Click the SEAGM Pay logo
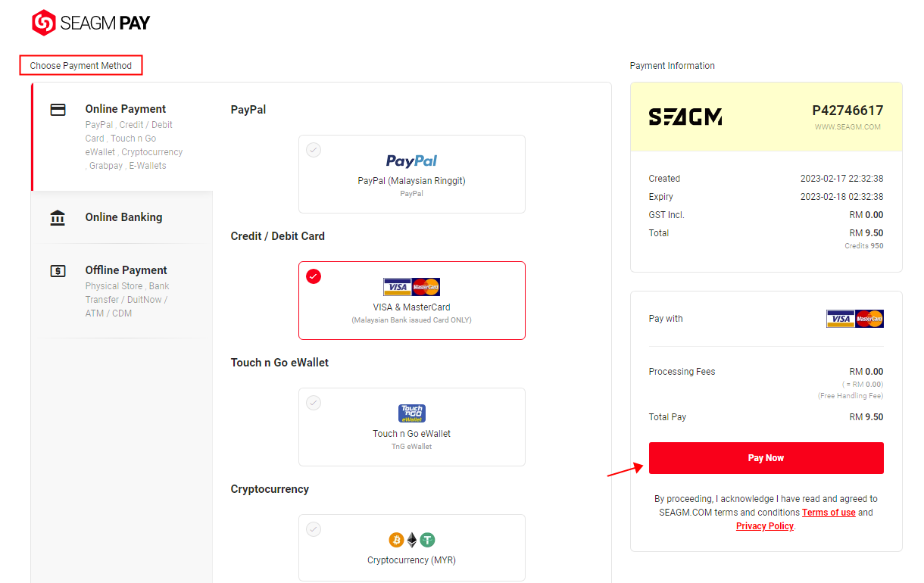Viewport: 924px width, 583px height. tap(91, 23)
